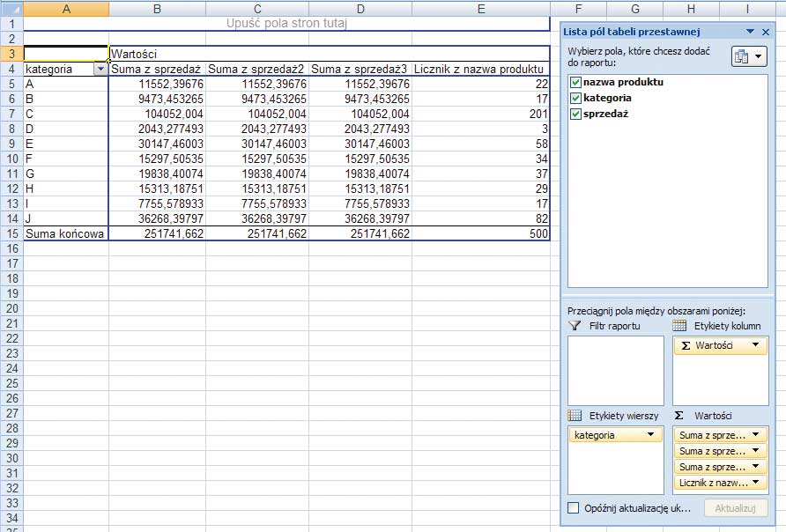Viewport: 786px width, 532px height.
Task: Click the grid icon beside Etykiety wierszy
Action: [575, 415]
